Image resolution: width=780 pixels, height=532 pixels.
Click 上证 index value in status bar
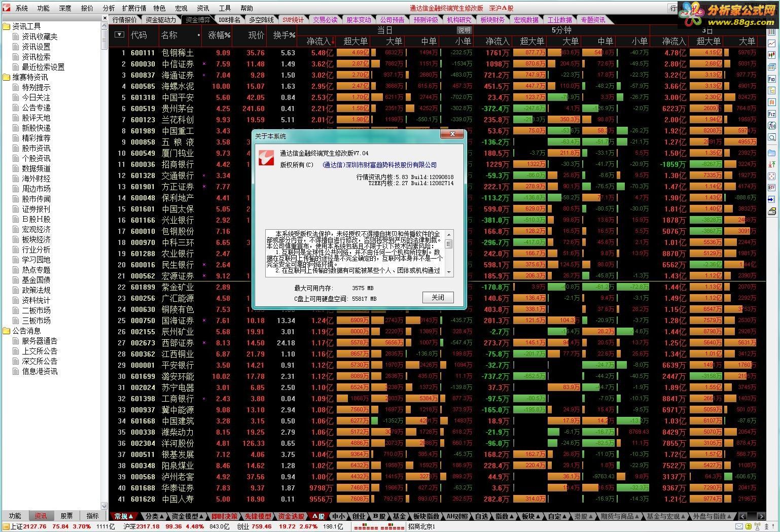(34, 526)
